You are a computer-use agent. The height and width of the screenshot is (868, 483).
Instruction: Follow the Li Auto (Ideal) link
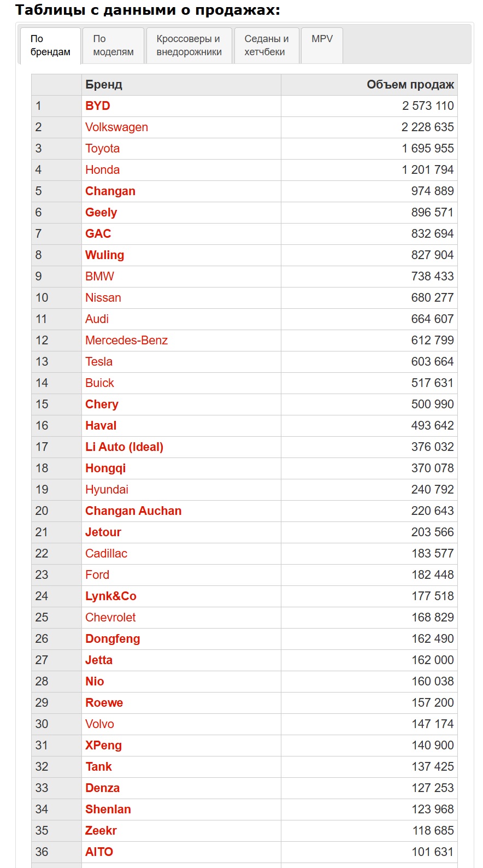(124, 447)
